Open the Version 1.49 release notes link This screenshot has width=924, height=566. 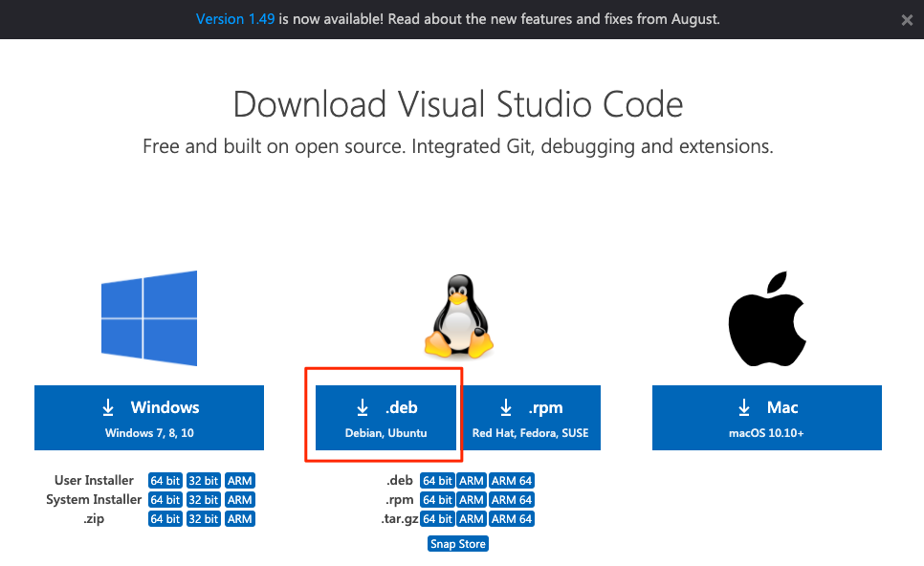click(235, 19)
